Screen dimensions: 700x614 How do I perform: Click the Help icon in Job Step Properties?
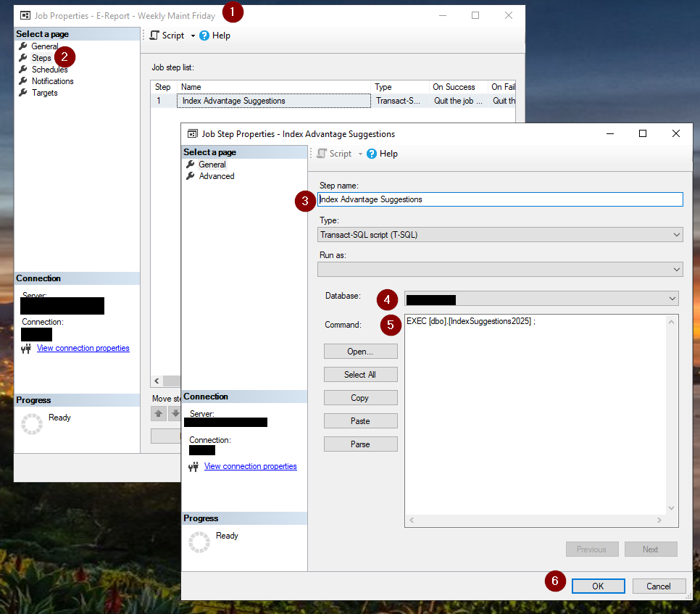tap(372, 154)
